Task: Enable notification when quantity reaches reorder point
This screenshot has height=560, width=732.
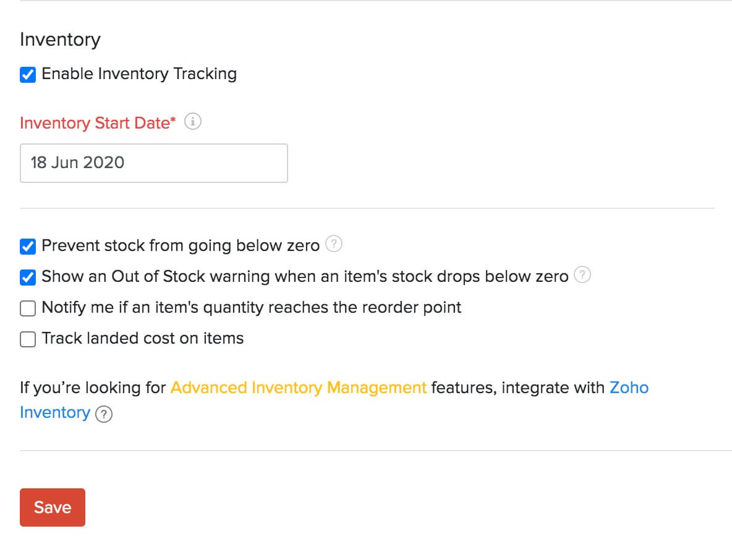Action: (27, 308)
